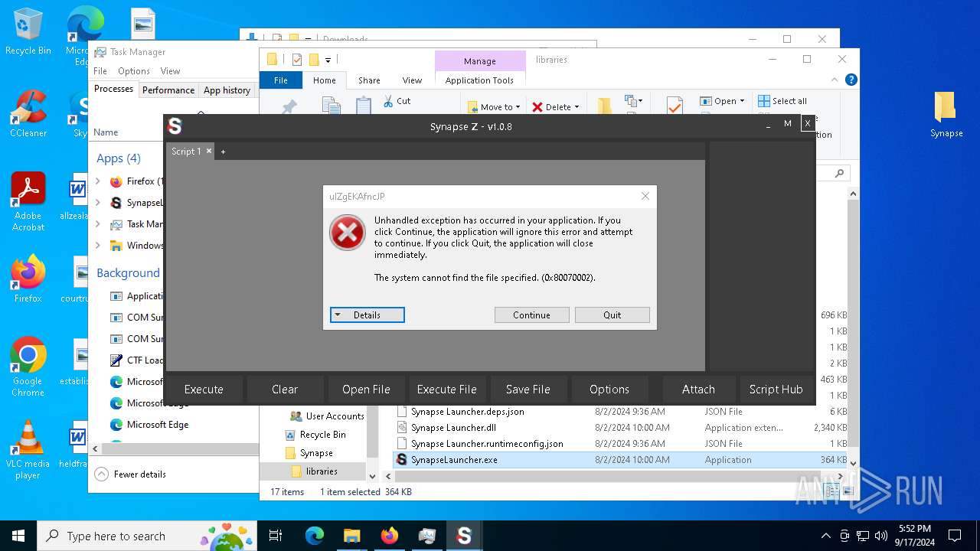Click the Explorer Help icon

(851, 80)
